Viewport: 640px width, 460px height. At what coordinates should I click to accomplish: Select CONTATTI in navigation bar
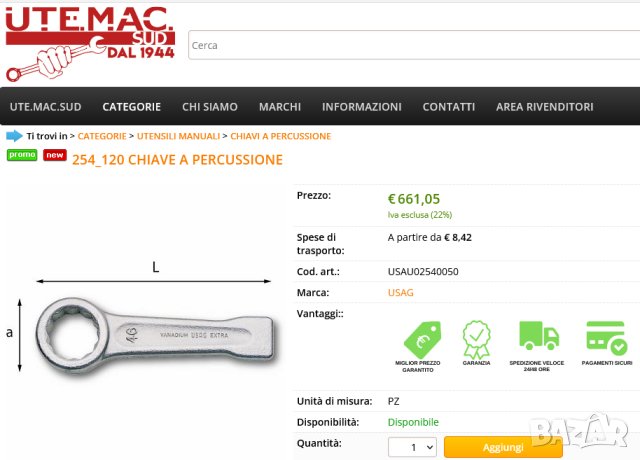point(449,107)
